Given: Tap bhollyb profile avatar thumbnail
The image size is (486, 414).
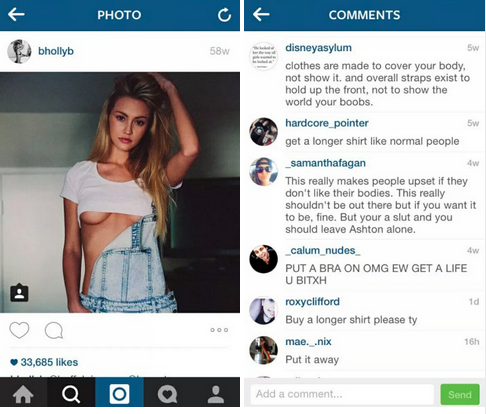Looking at the screenshot, I should pyautogui.click(x=19, y=51).
